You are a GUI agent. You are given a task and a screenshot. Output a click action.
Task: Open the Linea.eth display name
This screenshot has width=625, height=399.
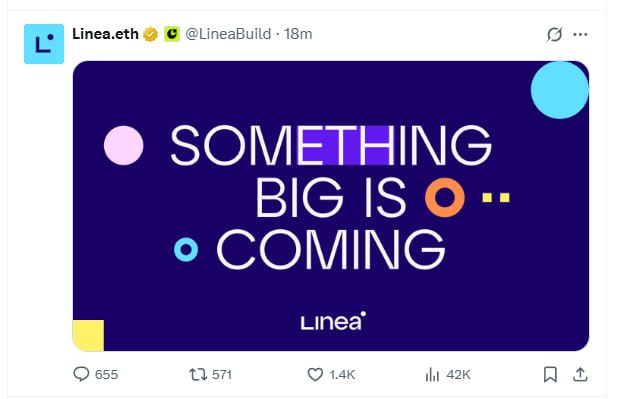(105, 34)
